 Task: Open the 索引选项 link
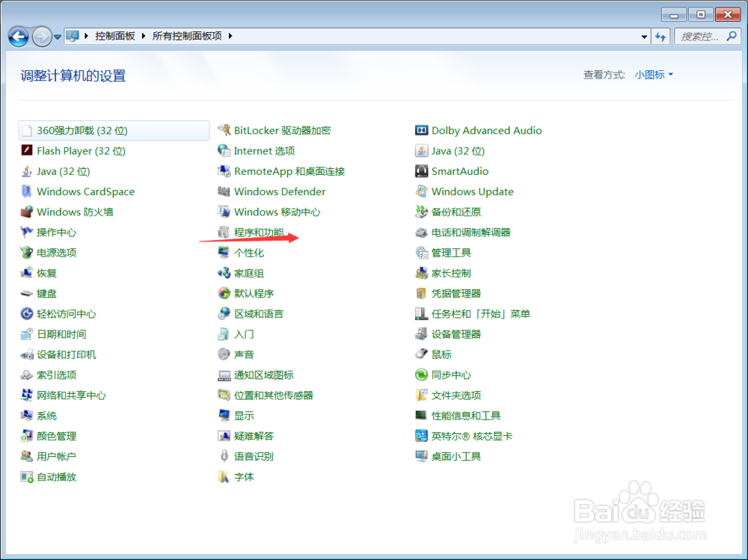[x=56, y=375]
